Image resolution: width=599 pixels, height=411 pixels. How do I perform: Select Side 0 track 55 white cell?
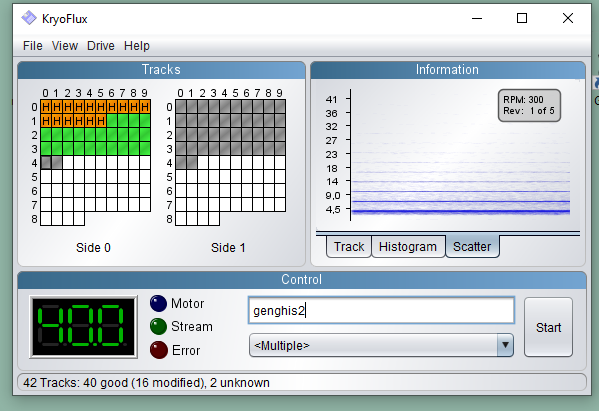click(101, 177)
